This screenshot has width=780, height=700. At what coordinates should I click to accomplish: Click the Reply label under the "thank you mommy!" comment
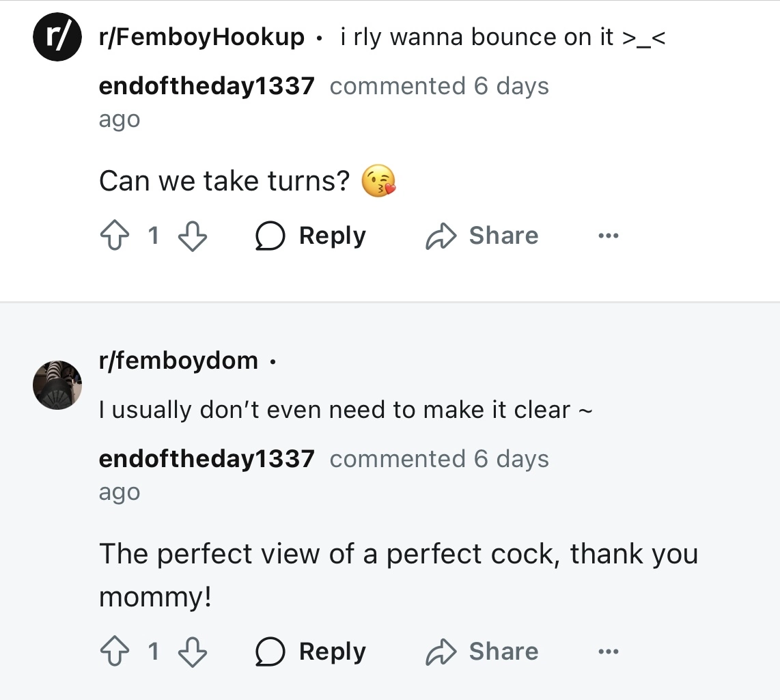click(x=332, y=652)
